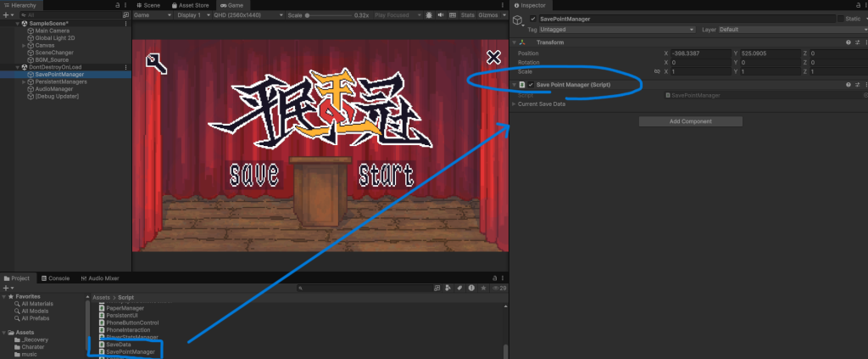868x359 pixels.
Task: Toggle hidden packages eye count in Project
Action: click(499, 288)
